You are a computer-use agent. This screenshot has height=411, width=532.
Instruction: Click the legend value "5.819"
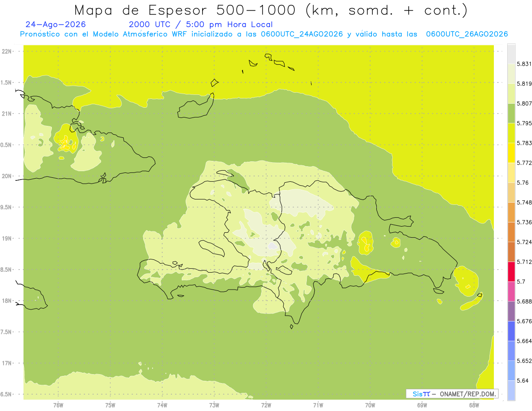coord(524,83)
